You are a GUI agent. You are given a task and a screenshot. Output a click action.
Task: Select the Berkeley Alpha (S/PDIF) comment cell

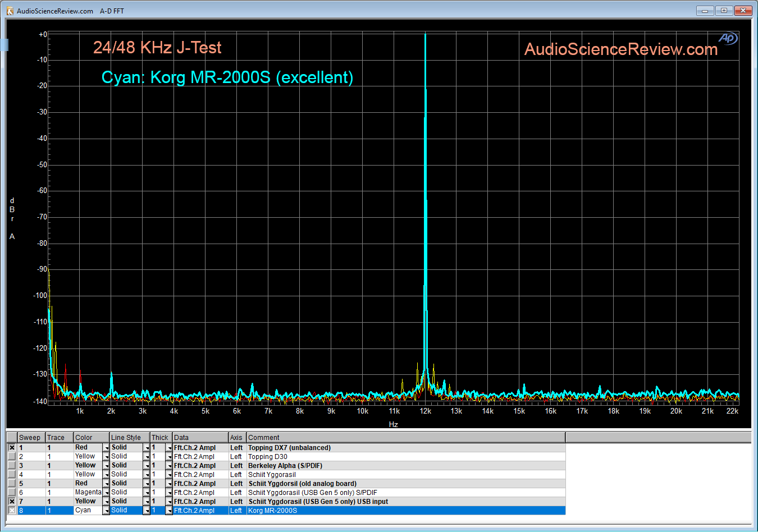[x=406, y=466]
